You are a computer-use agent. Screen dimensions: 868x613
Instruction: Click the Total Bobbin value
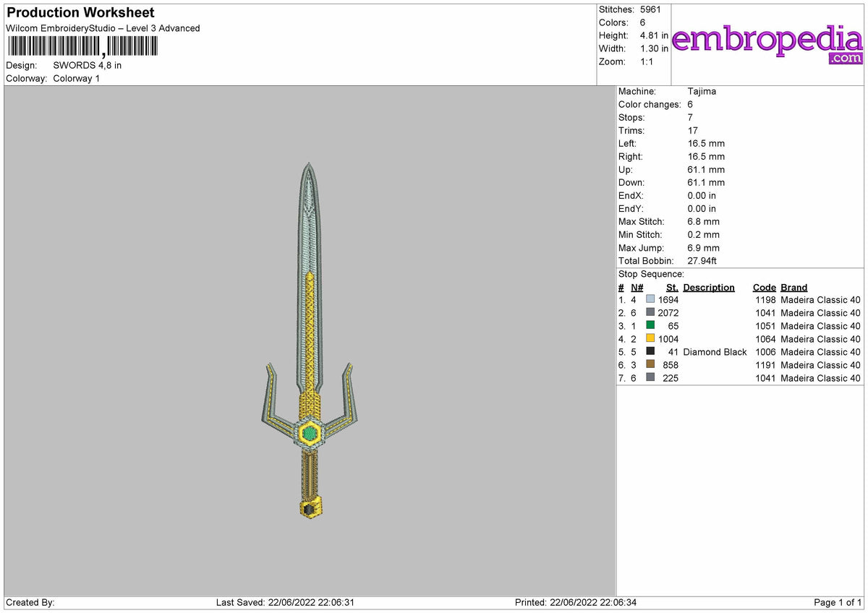click(x=702, y=260)
